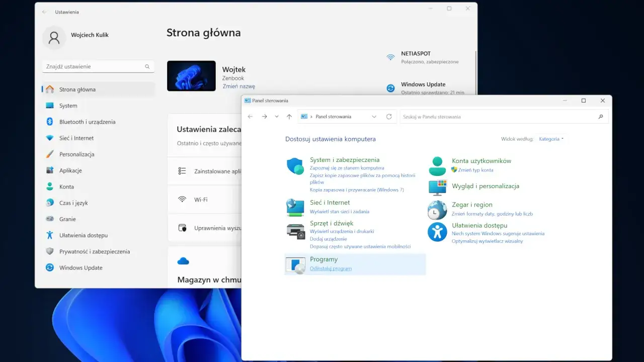Screen dimensions: 644x362
Task: Click the Sieć i Internet globe icon in Panel sterowania
Action: pos(295,207)
